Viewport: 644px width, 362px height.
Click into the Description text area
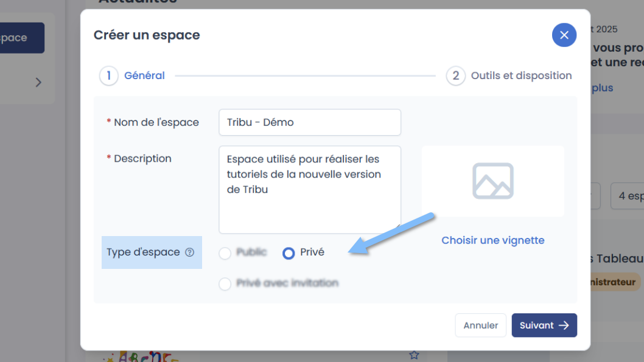tap(310, 190)
